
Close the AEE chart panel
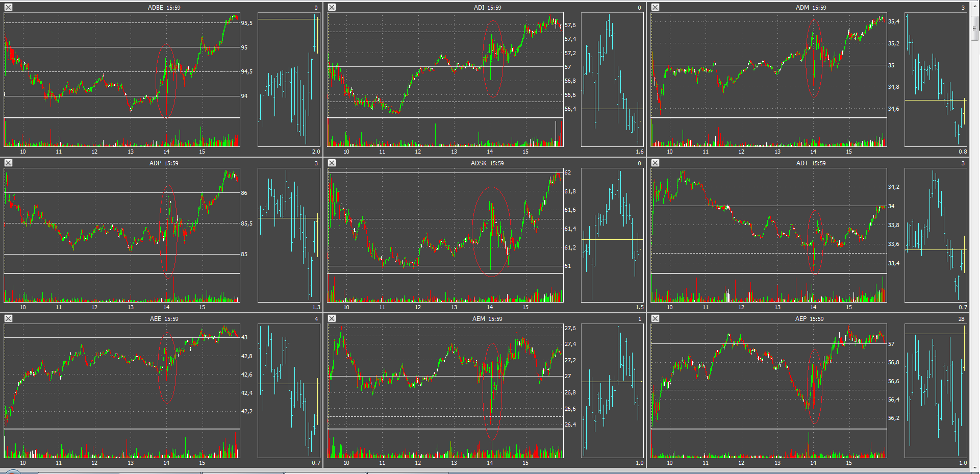coord(9,318)
